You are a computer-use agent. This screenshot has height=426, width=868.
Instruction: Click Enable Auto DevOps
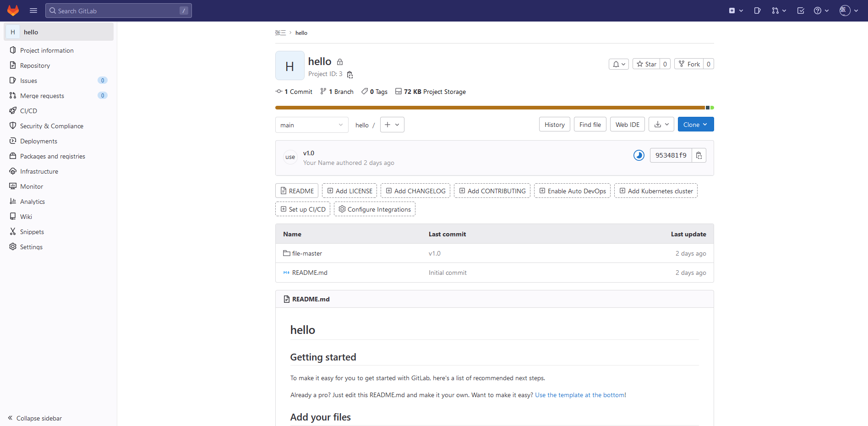[572, 191]
